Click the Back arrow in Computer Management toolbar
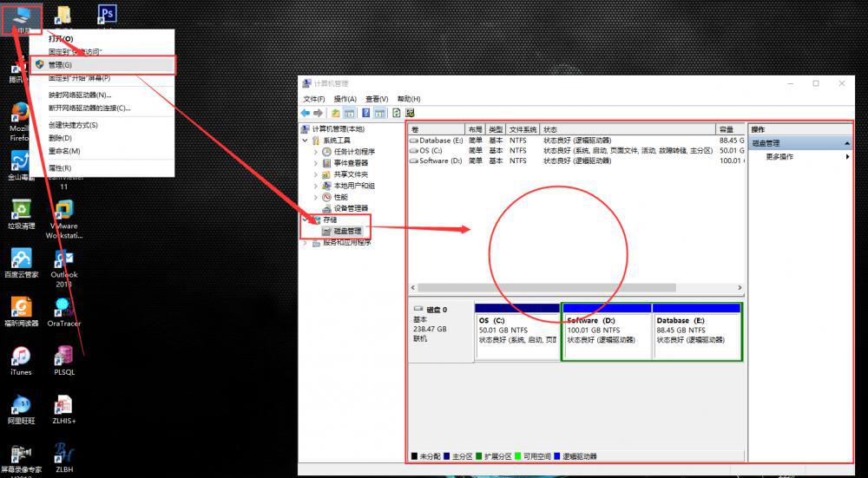 coord(305,113)
